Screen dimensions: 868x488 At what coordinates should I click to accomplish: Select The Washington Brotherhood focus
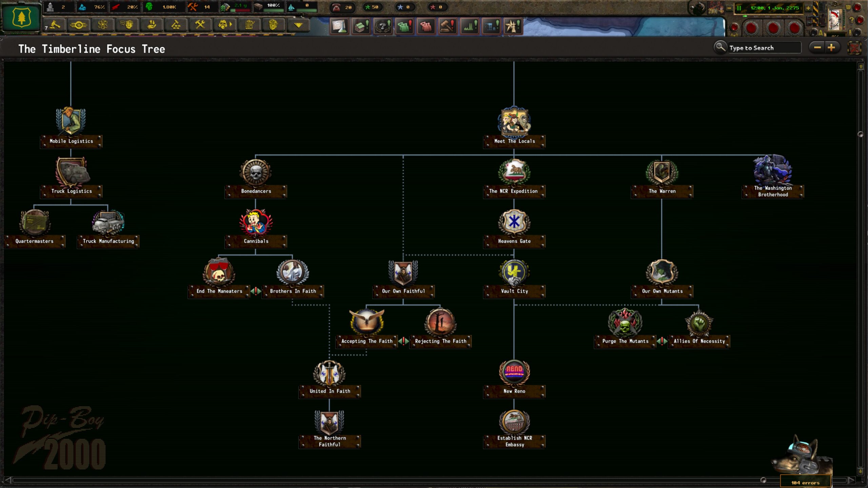pyautogui.click(x=773, y=172)
